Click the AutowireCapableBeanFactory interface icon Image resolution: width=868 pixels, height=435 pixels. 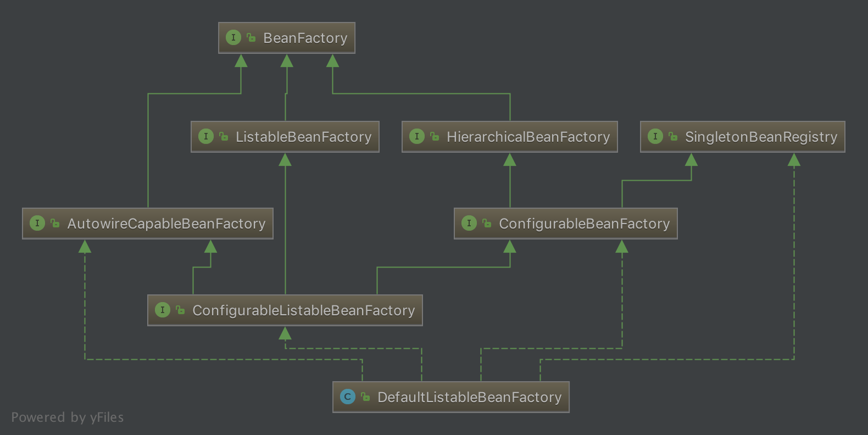[37, 223]
